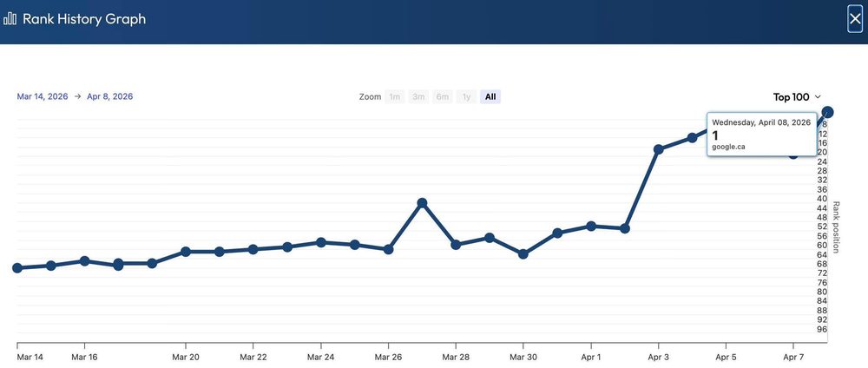Click the data point above Mar 26 tick
The image size is (868, 368).
click(389, 250)
